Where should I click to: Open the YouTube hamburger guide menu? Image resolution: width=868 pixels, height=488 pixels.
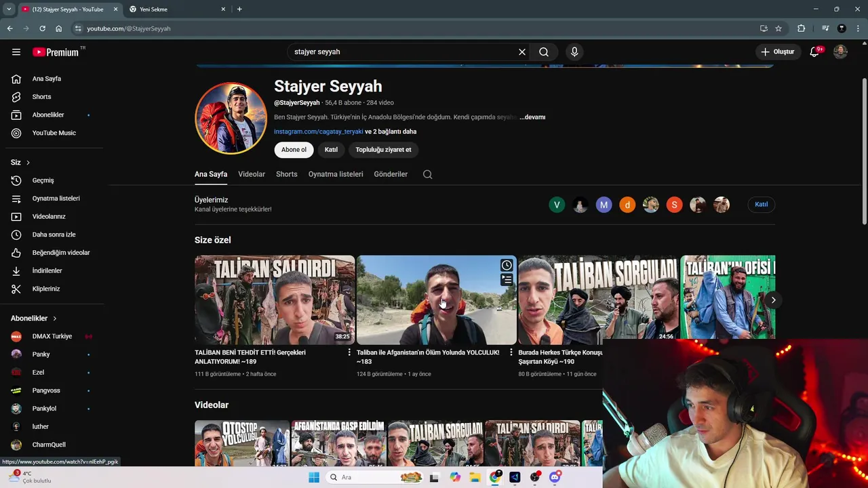coord(16,52)
